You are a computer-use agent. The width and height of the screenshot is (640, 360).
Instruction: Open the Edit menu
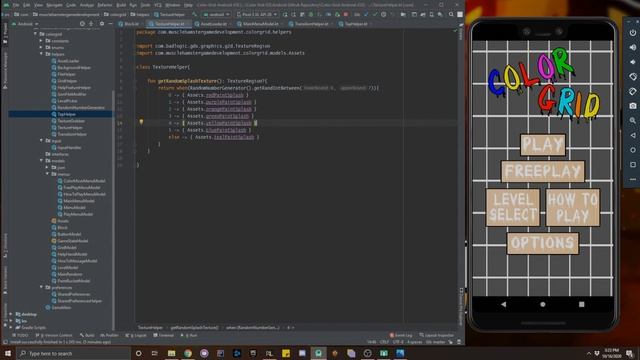27,5
